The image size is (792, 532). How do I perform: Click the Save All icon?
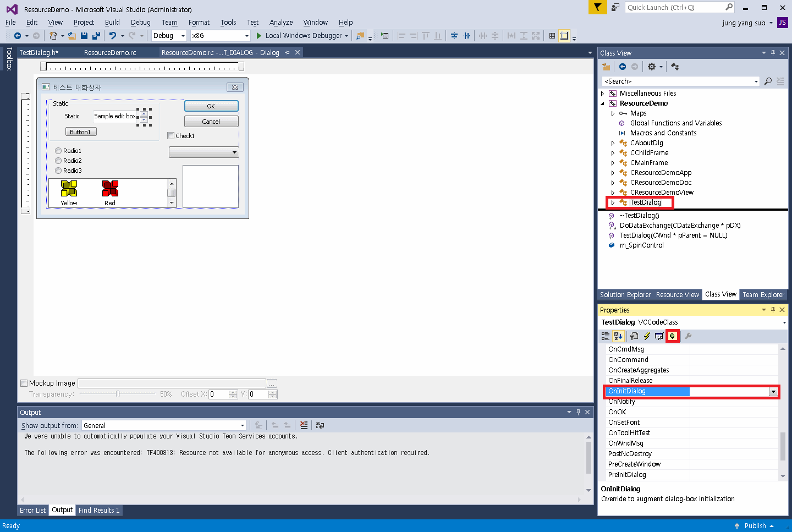click(96, 36)
